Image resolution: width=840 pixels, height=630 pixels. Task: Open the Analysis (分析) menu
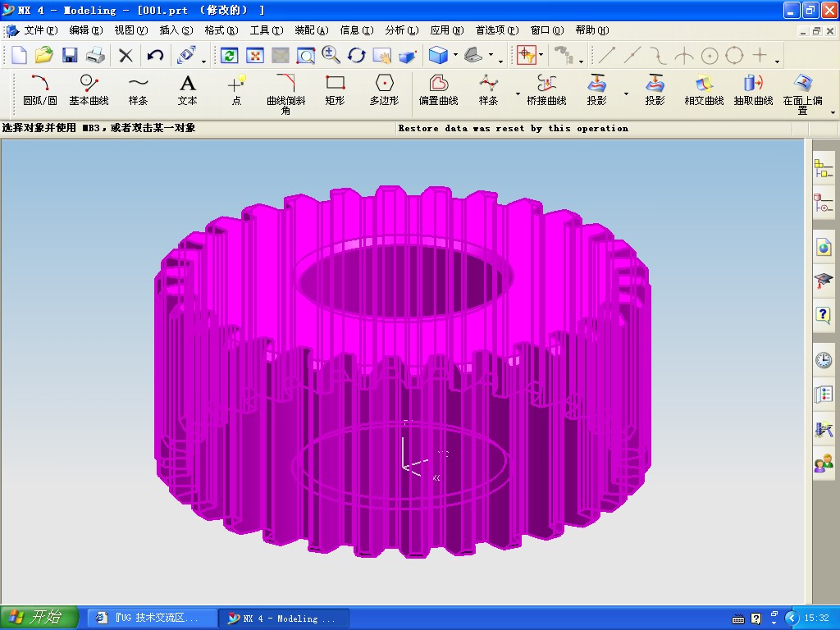click(x=401, y=30)
